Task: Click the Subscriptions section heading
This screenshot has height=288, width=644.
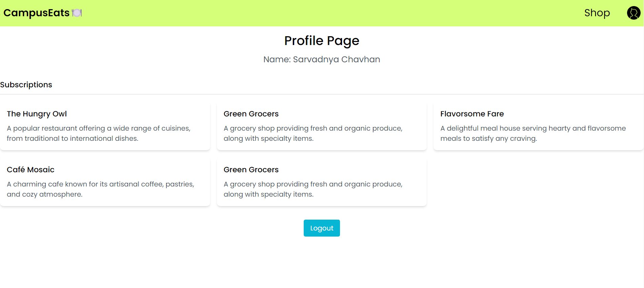Action: [x=26, y=85]
